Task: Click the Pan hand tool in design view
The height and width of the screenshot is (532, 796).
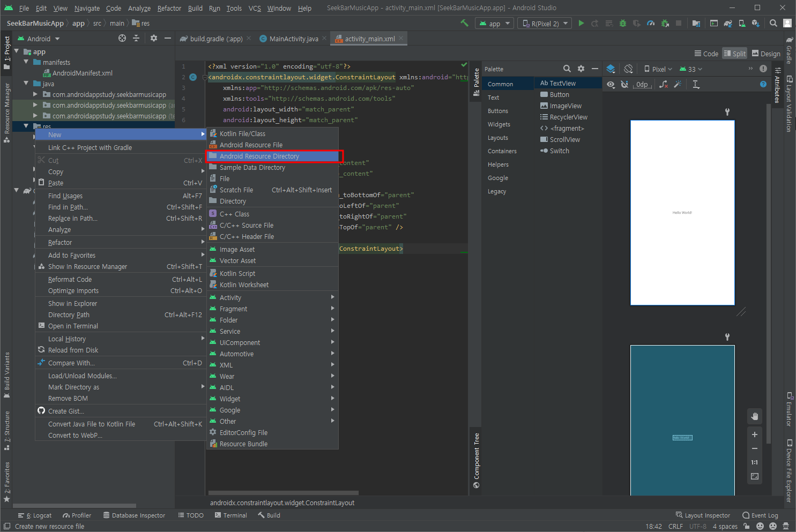Action: click(755, 416)
